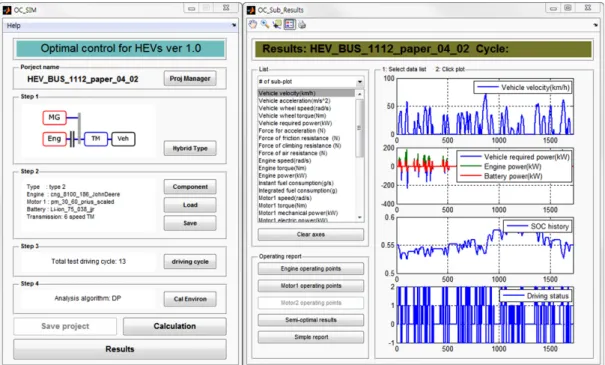The height and width of the screenshot is (365, 605).
Task: Click the Print figure icon
Action: [302, 25]
